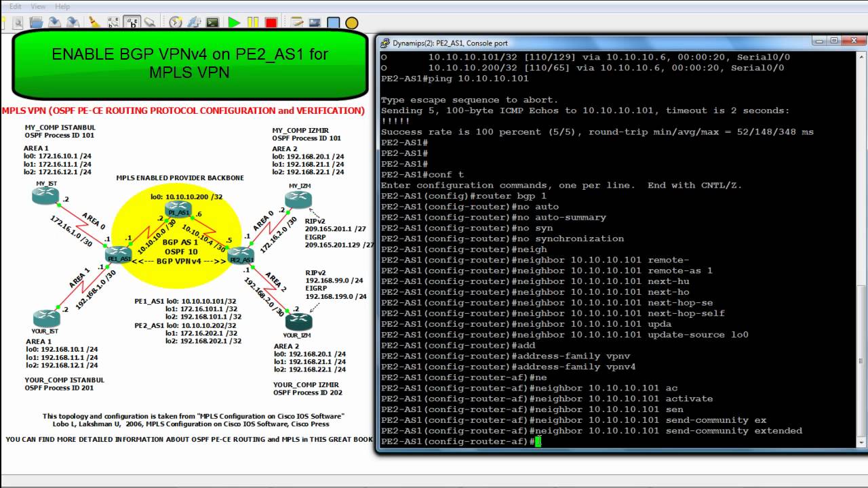Click the save project icon

(54, 22)
